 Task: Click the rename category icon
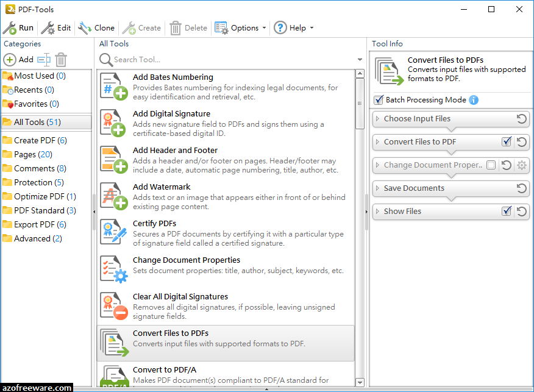[44, 60]
